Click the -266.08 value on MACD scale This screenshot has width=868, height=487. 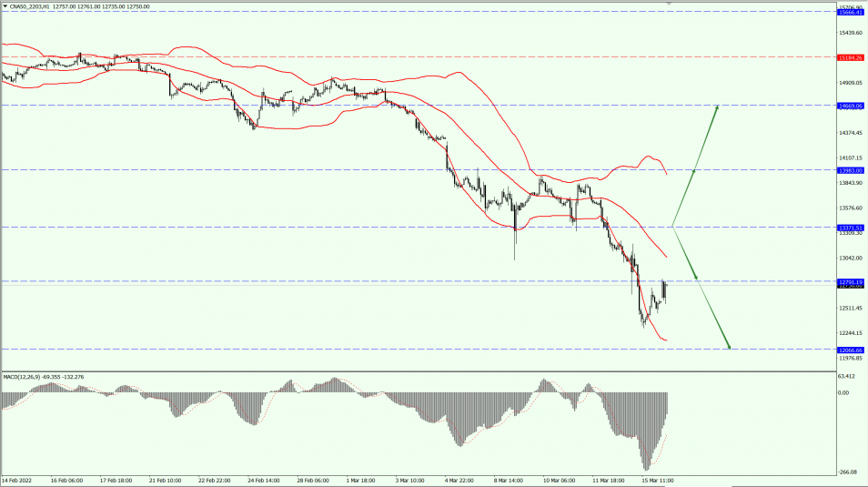tap(847, 472)
